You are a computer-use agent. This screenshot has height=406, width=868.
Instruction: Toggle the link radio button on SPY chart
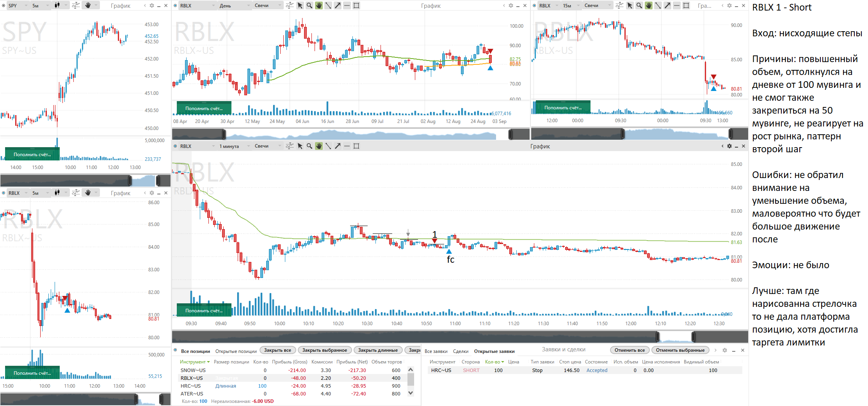(4, 5)
